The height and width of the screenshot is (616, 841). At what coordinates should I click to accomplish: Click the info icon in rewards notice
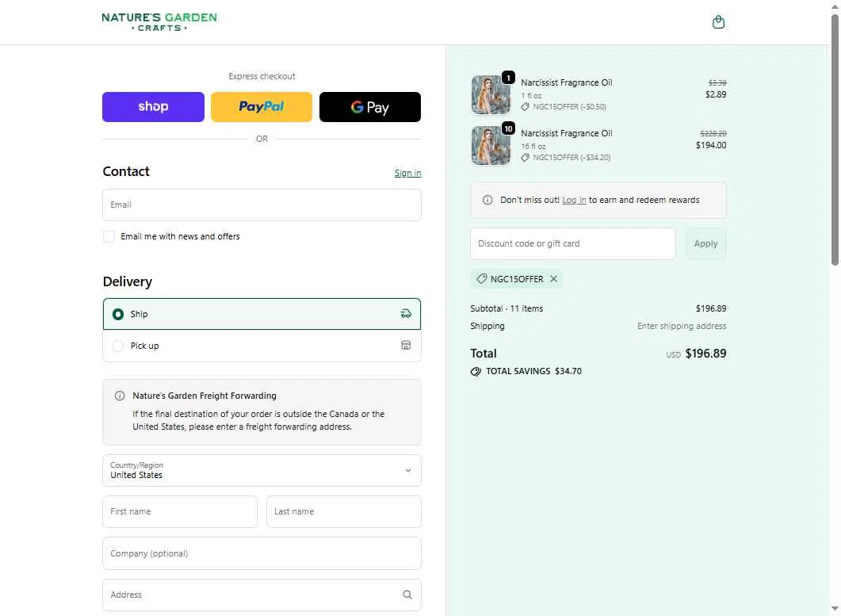pos(487,200)
